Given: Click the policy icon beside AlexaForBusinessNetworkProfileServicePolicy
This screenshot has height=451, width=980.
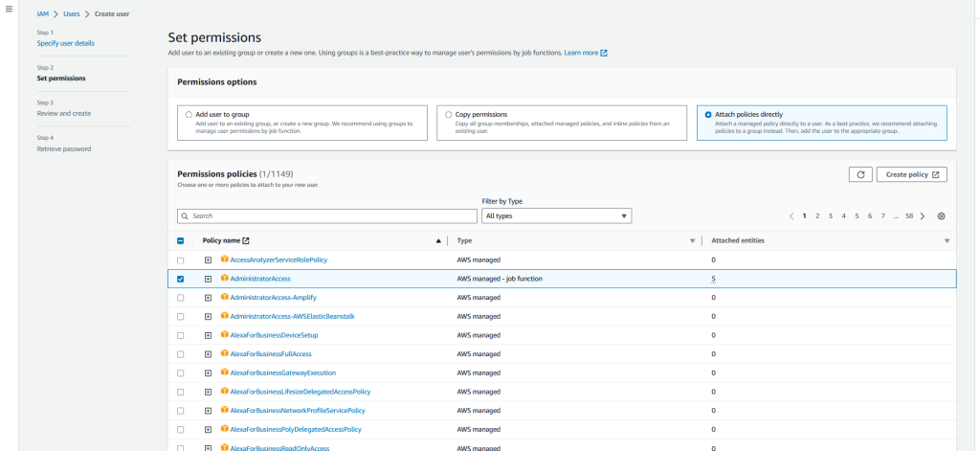Looking at the screenshot, I should [x=224, y=411].
